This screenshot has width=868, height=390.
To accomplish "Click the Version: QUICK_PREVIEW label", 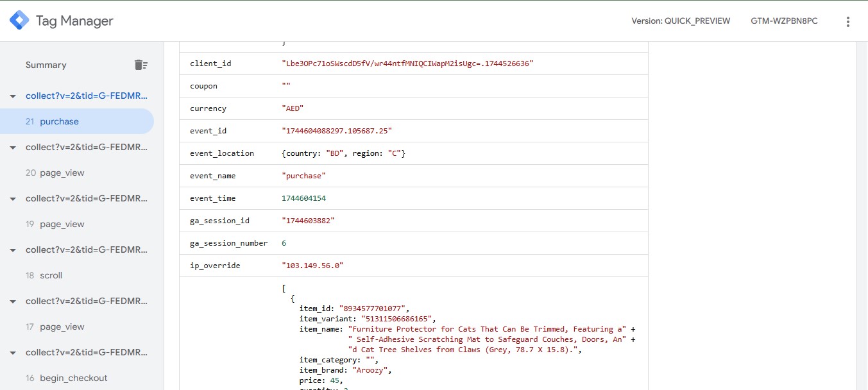I will coord(681,21).
